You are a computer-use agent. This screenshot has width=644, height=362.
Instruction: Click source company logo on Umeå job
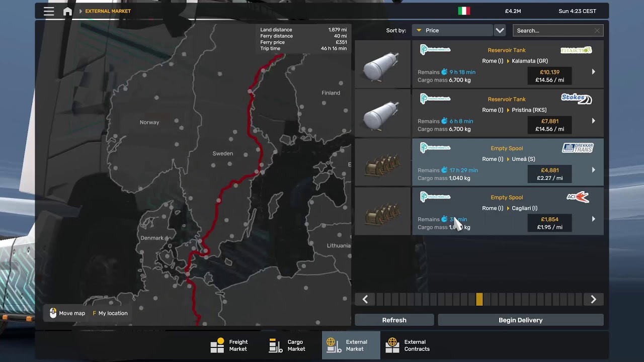pos(435,148)
